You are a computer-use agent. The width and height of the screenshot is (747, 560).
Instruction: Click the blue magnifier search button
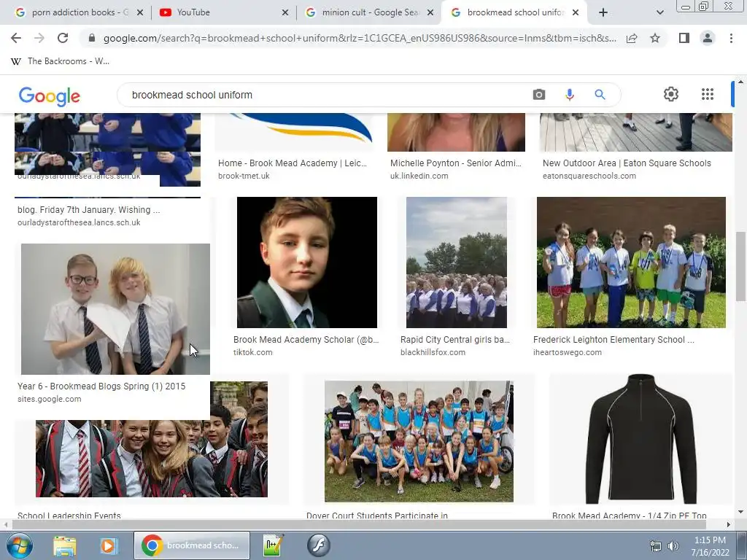coord(600,95)
